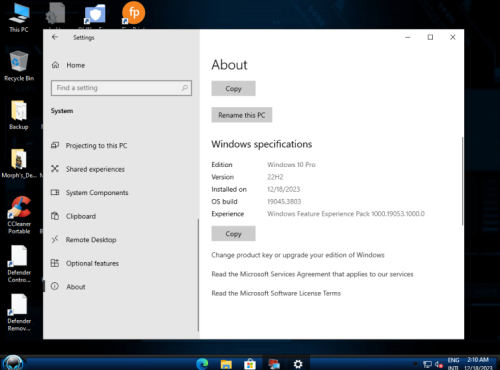
Task: Click the Projecting to this PC icon
Action: 55,145
